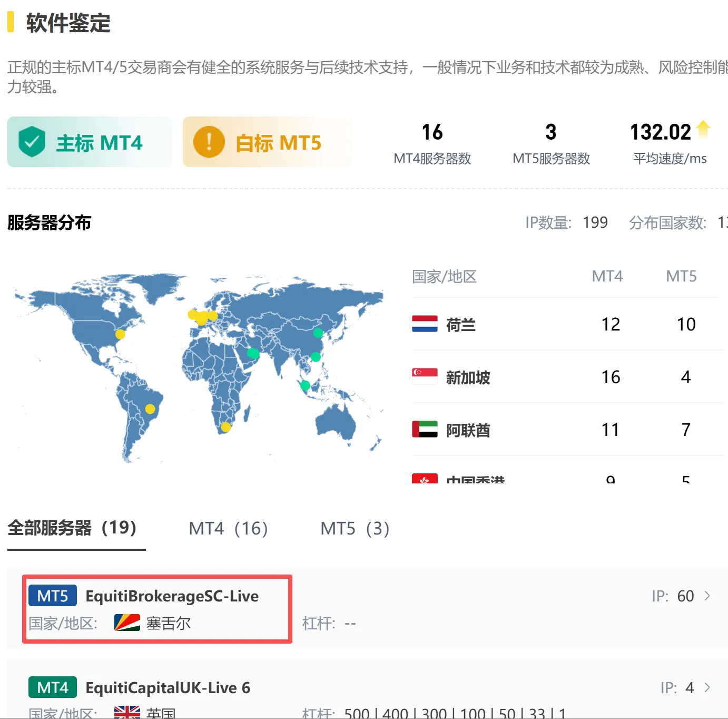Open the EquitiBrokerageSC-Live server name

tap(172, 596)
